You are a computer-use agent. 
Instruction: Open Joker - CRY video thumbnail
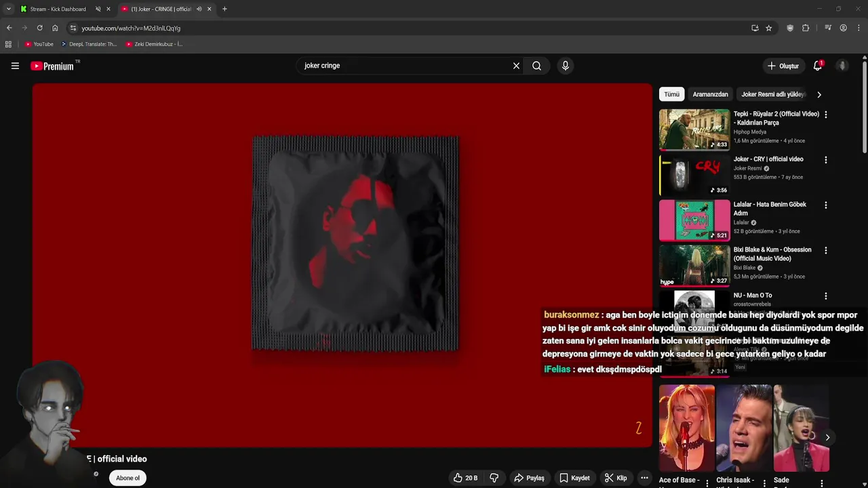(x=694, y=174)
